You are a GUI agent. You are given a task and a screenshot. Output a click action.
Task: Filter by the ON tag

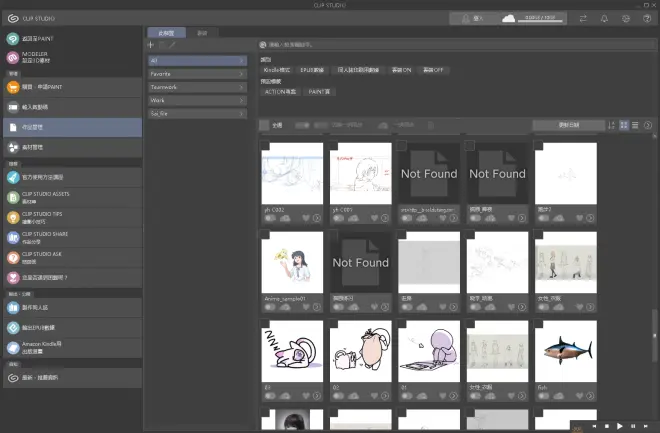(x=401, y=70)
